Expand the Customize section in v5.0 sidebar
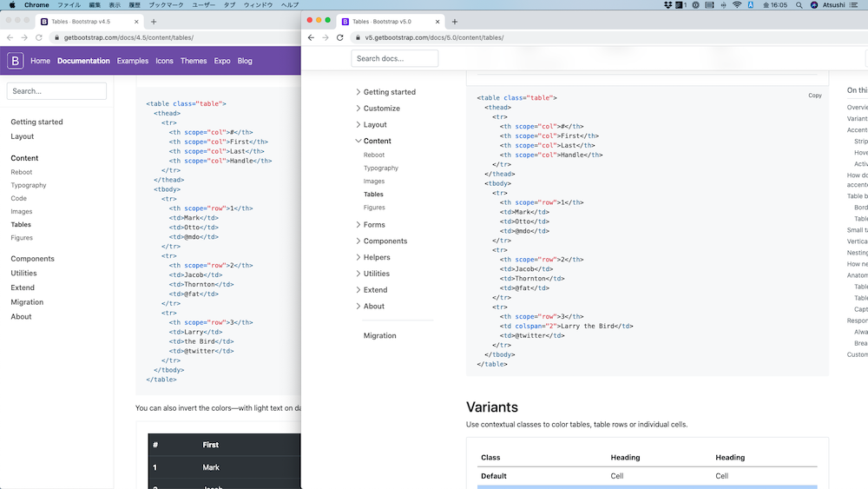The image size is (868, 489). pos(378,109)
